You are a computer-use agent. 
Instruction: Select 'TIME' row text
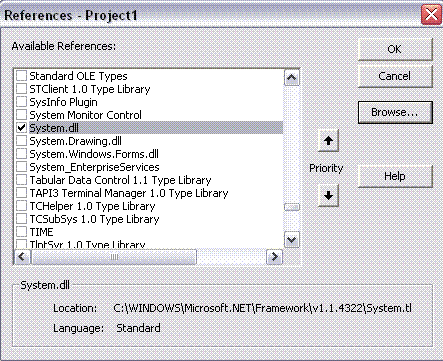click(x=41, y=232)
